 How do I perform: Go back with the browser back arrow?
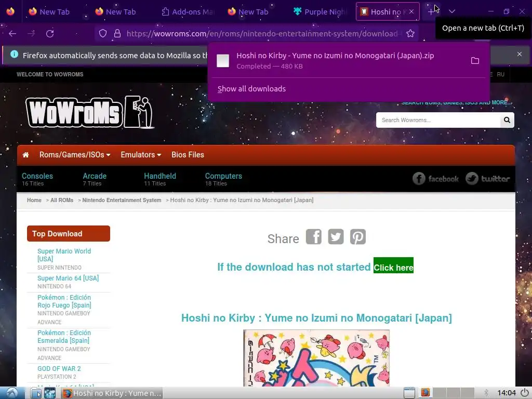(12, 34)
